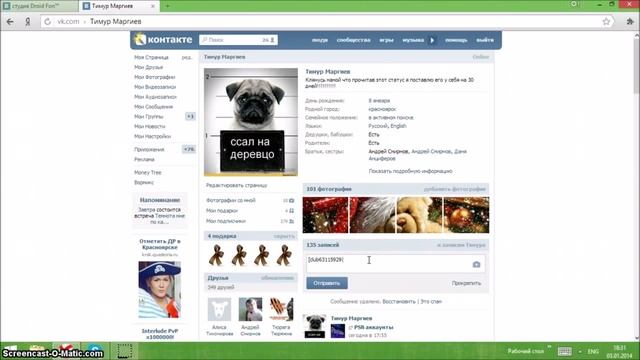Click first gift ribbon icon
This screenshot has width=640, height=360.
tap(216, 255)
